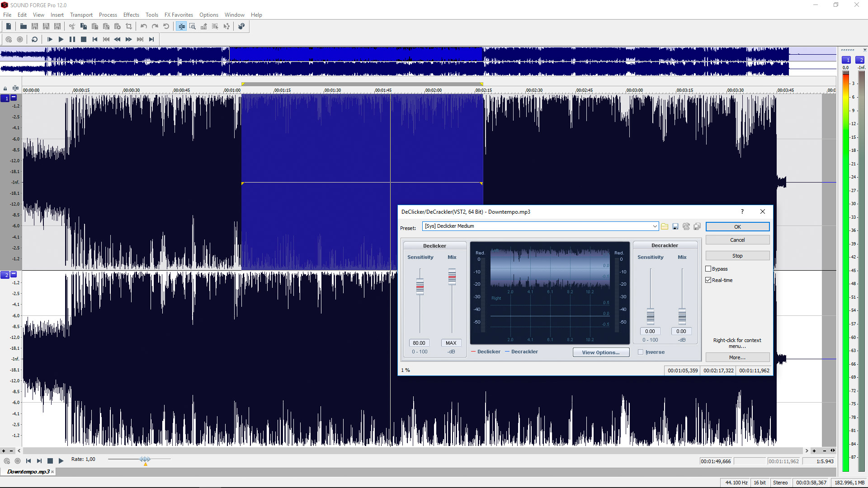Expand the Effects menu

(131, 14)
